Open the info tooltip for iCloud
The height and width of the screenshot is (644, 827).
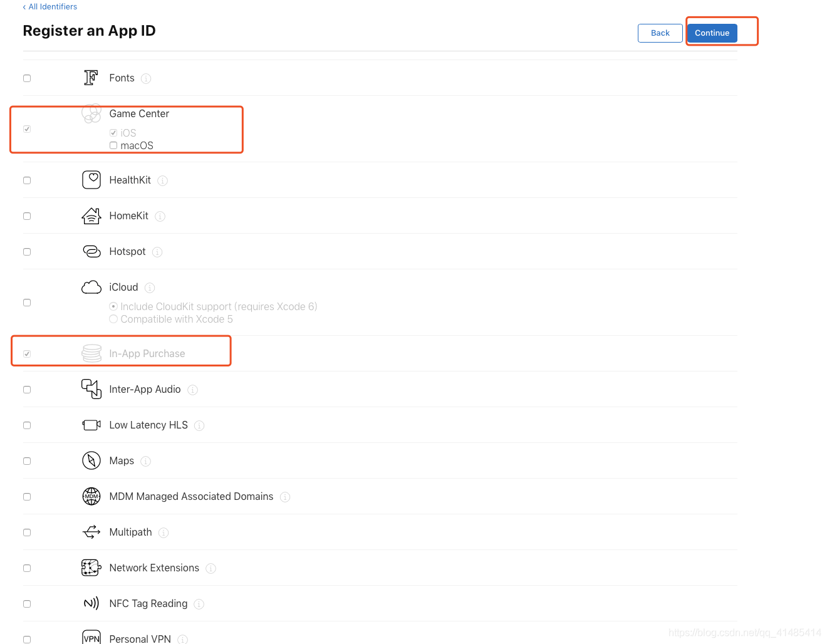tap(150, 288)
